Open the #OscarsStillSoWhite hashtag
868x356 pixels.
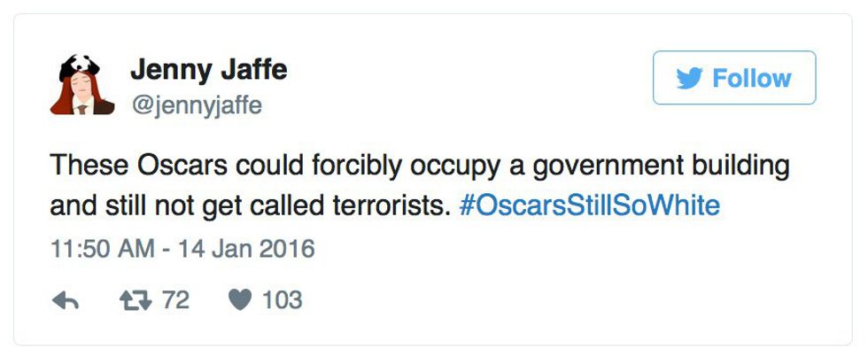[x=591, y=206]
